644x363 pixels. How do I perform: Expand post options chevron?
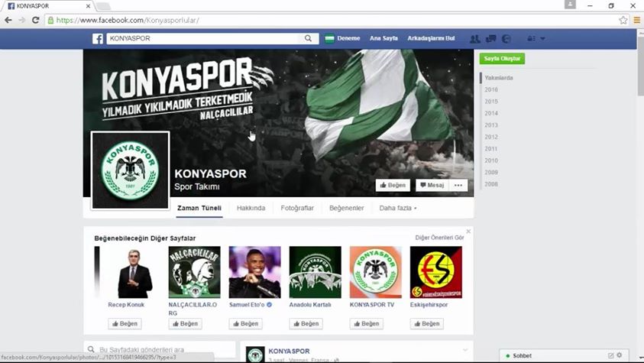click(x=465, y=350)
